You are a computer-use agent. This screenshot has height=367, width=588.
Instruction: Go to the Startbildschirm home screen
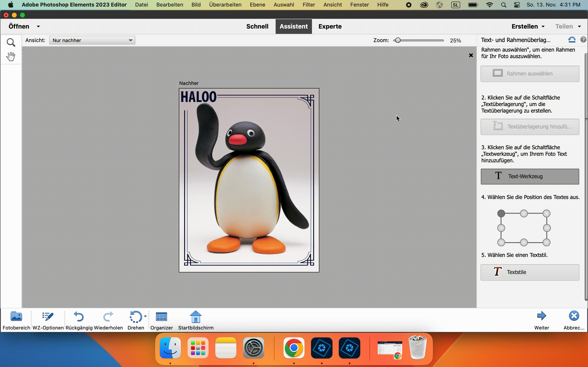tap(196, 316)
